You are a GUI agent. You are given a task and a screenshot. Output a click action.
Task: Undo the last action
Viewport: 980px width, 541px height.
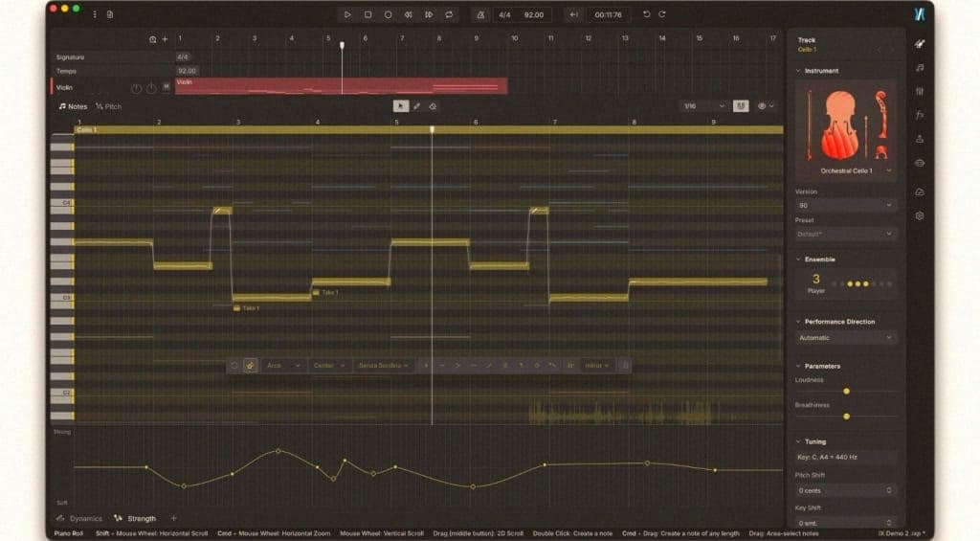click(646, 14)
